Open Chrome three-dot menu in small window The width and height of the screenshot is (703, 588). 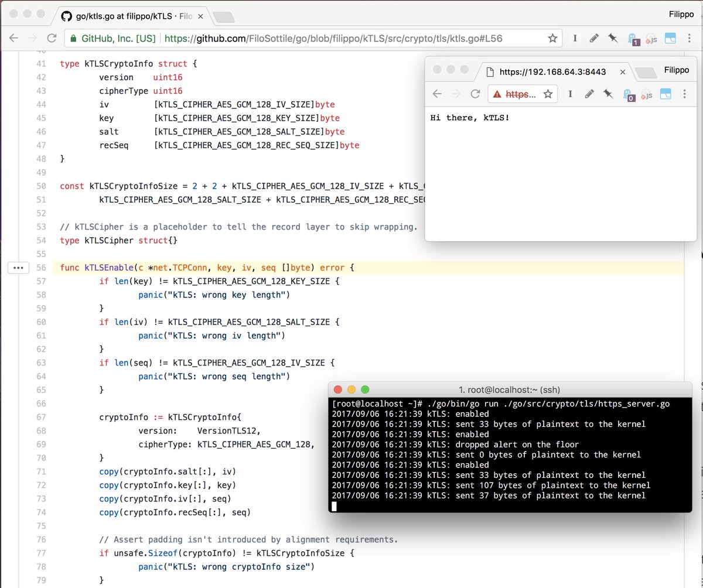pos(684,94)
